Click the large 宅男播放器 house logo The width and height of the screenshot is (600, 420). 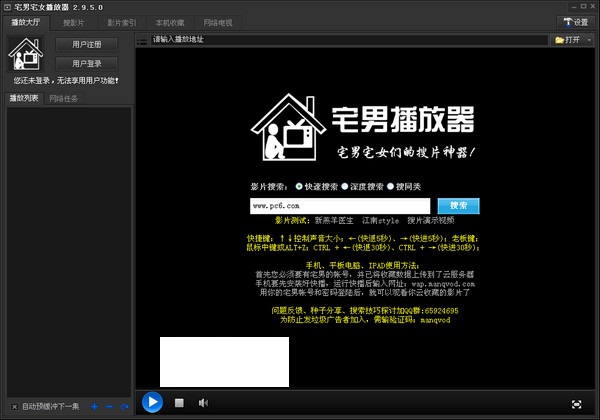point(289,127)
